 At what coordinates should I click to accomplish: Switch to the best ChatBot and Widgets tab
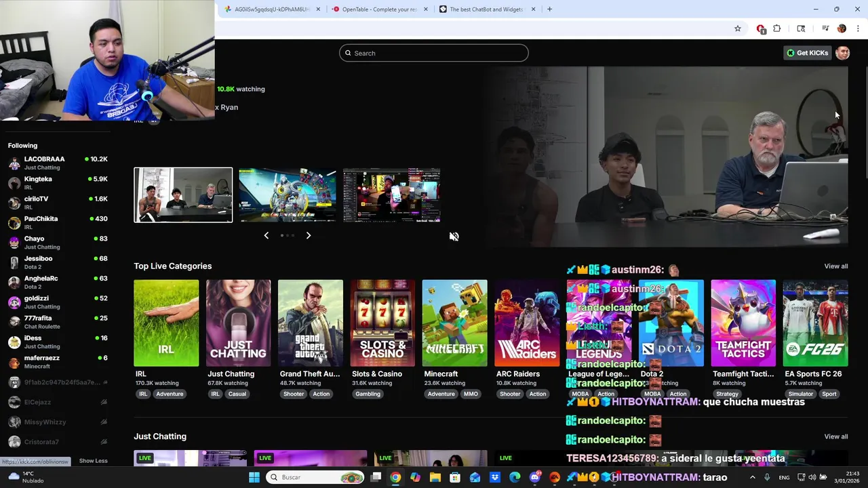coord(487,9)
